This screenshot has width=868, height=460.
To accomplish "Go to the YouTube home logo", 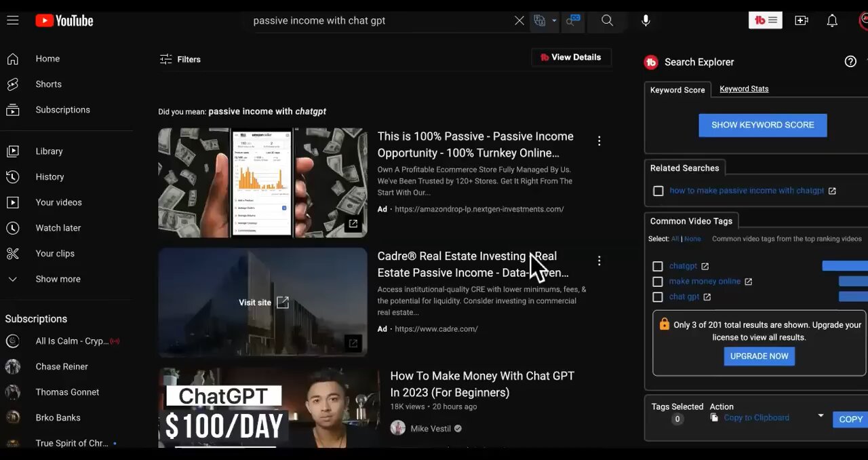I will [x=64, y=20].
